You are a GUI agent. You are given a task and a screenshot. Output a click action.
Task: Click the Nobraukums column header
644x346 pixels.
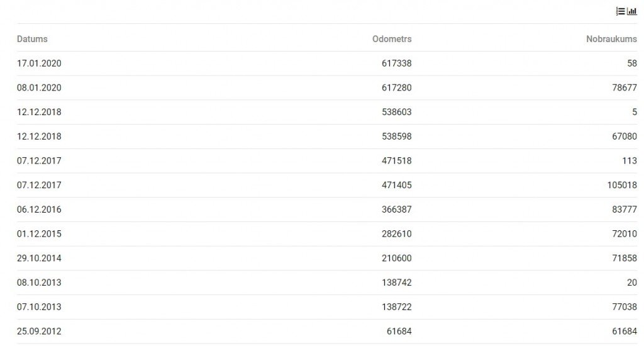pyautogui.click(x=611, y=39)
